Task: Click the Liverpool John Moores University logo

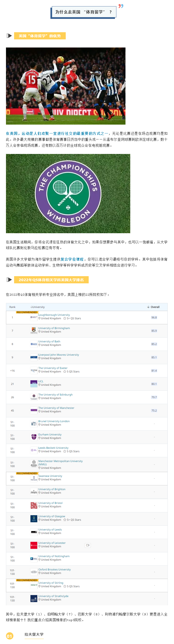Action: [x=34, y=357]
